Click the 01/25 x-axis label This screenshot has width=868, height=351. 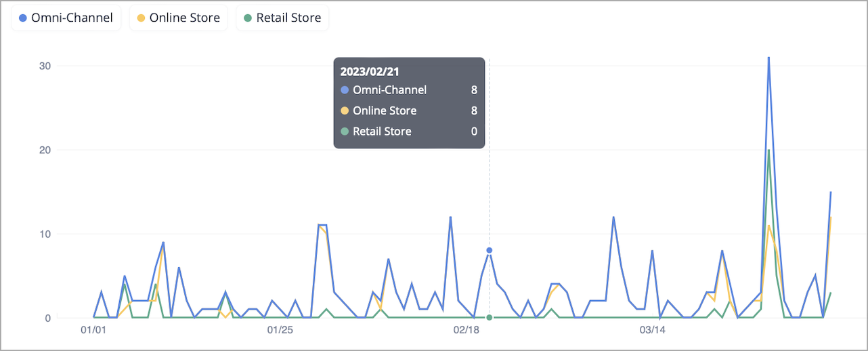coord(280,331)
